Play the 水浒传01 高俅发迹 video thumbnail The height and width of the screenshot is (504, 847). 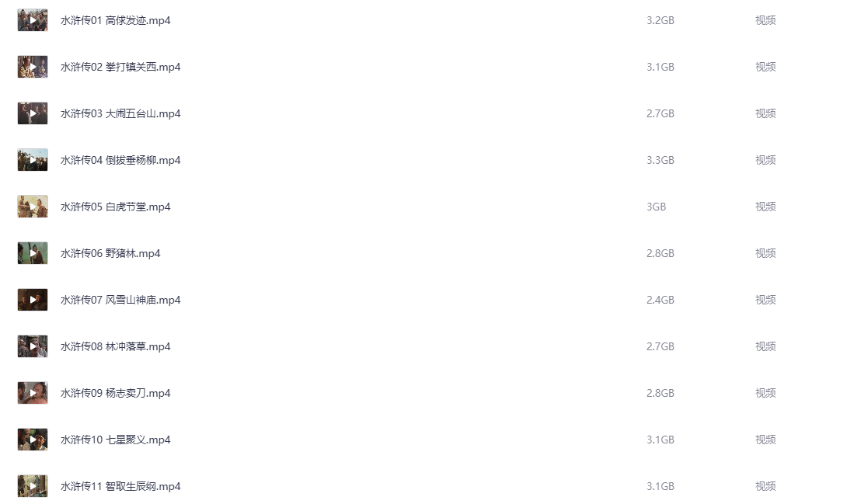(x=33, y=20)
